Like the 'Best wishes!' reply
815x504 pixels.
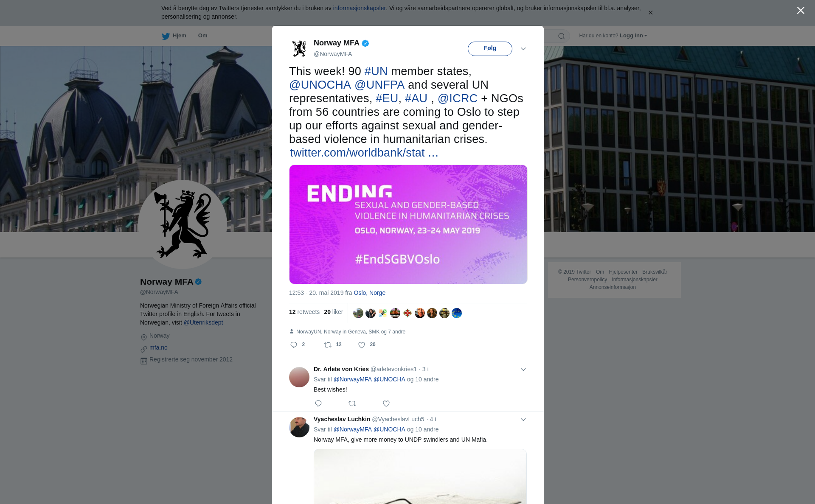coord(386,403)
